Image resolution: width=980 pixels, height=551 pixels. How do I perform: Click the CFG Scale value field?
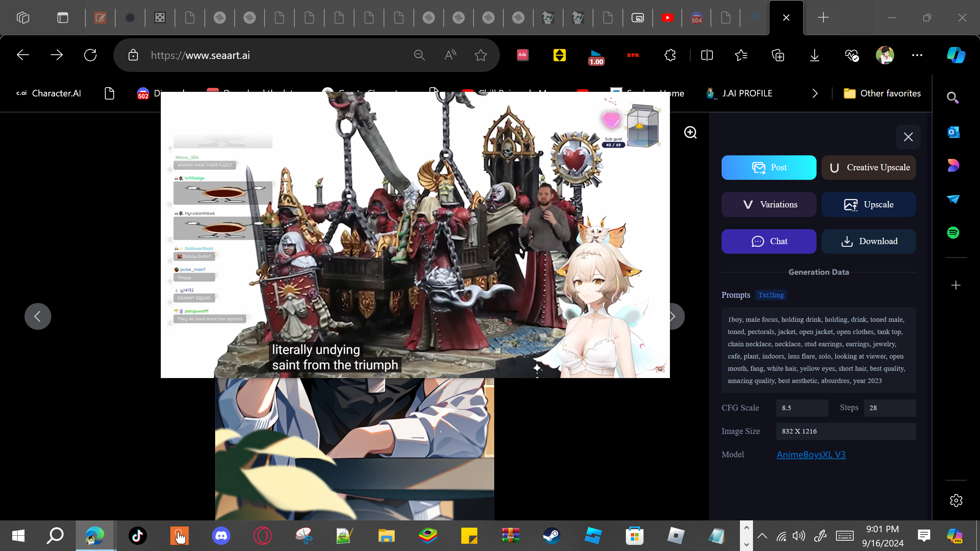[x=802, y=408]
